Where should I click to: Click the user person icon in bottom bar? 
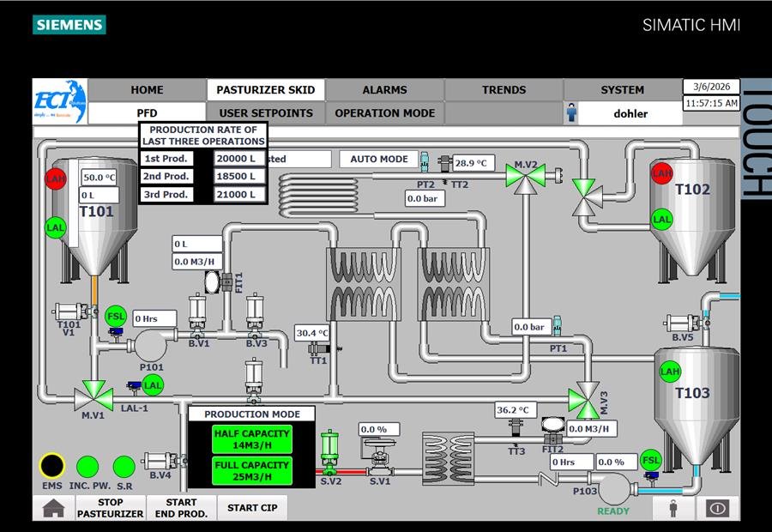[x=673, y=508]
